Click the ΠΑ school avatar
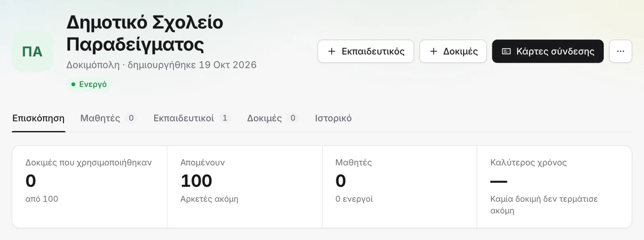Image resolution: width=644 pixels, height=240 pixels. [32, 51]
